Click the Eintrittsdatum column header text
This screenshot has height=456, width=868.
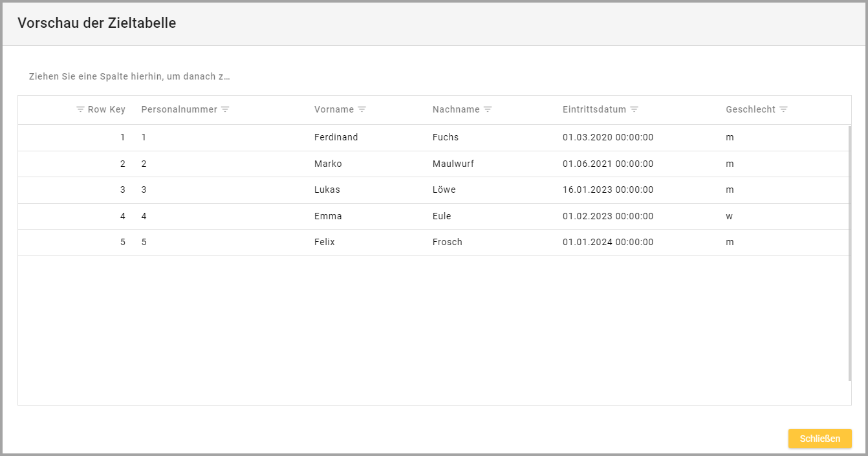point(594,109)
